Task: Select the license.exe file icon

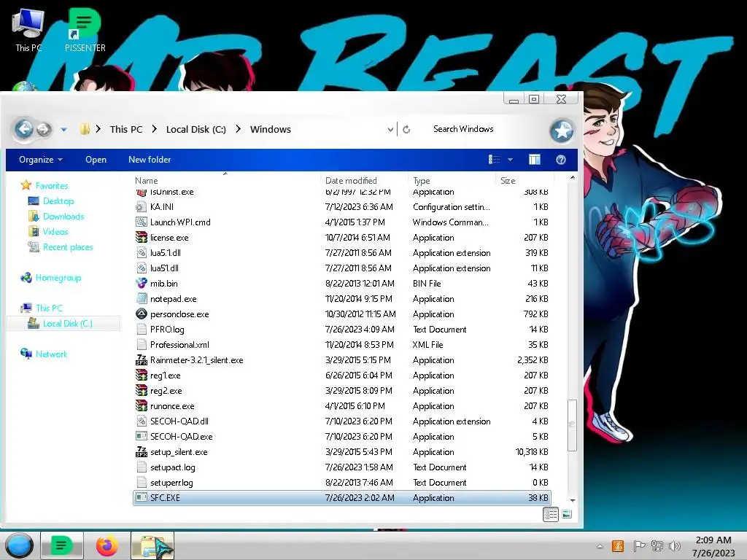Action: click(x=141, y=237)
